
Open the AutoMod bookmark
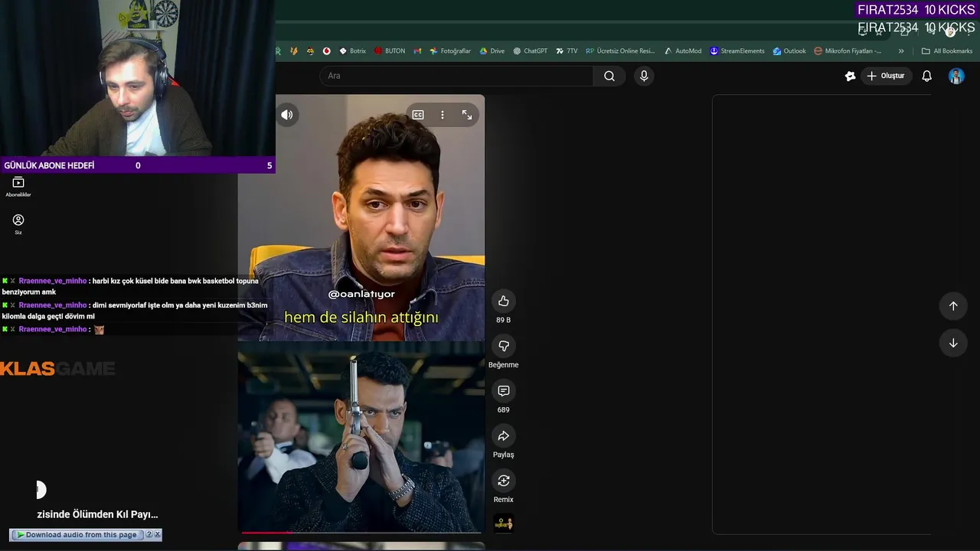682,51
